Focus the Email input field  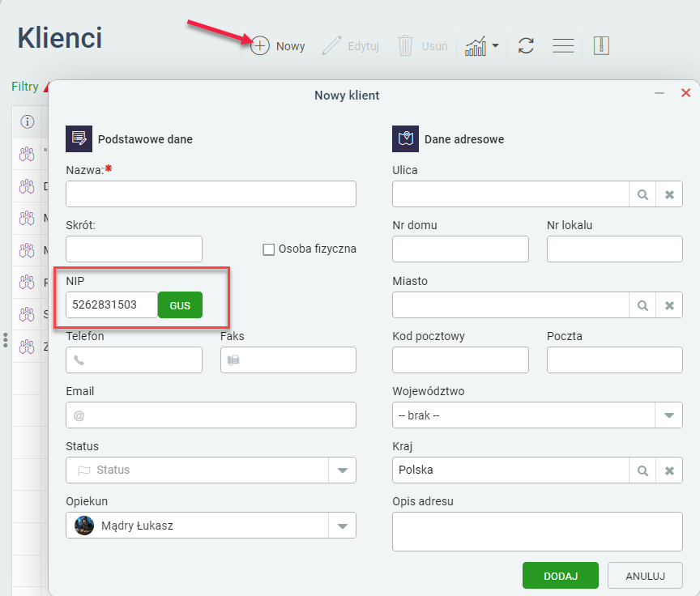pos(211,415)
